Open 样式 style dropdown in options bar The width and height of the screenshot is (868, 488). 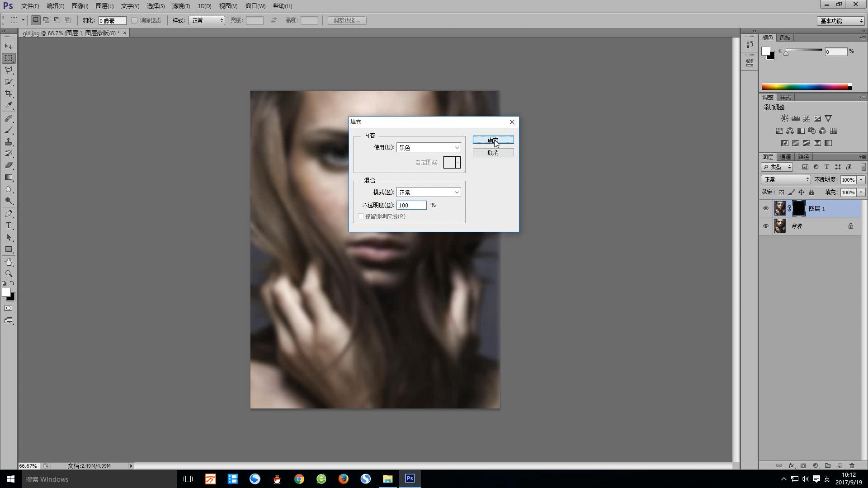point(207,20)
